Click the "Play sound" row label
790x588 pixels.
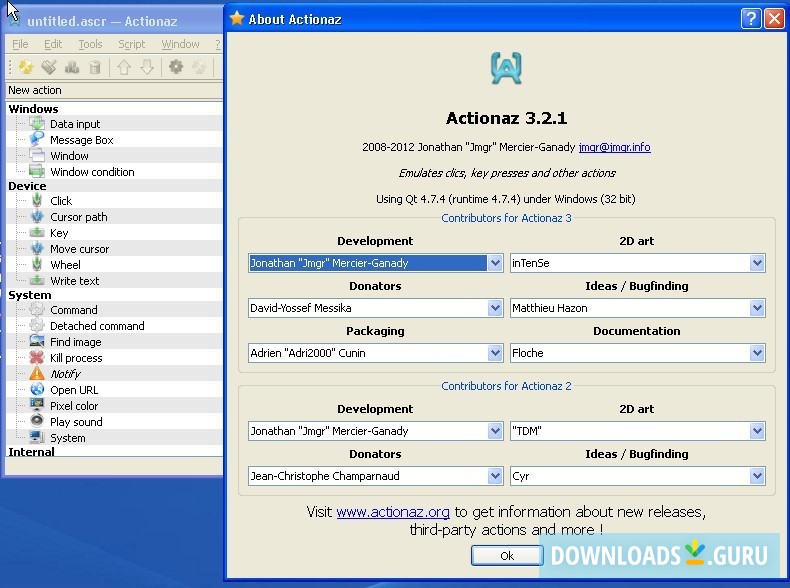click(76, 422)
